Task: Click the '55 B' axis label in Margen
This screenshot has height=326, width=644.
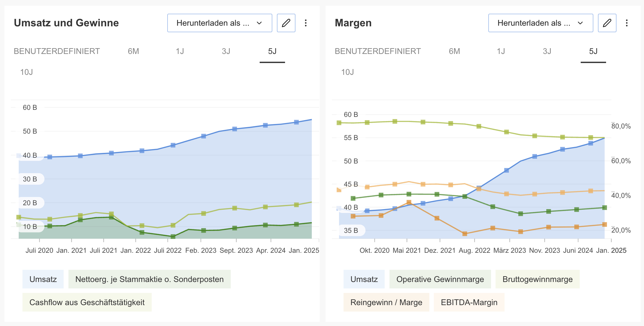Action: coord(351,138)
